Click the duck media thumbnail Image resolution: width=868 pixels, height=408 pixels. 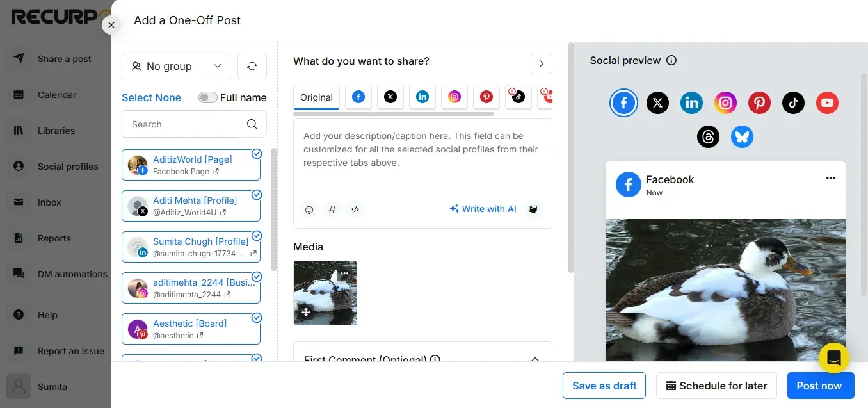325,293
